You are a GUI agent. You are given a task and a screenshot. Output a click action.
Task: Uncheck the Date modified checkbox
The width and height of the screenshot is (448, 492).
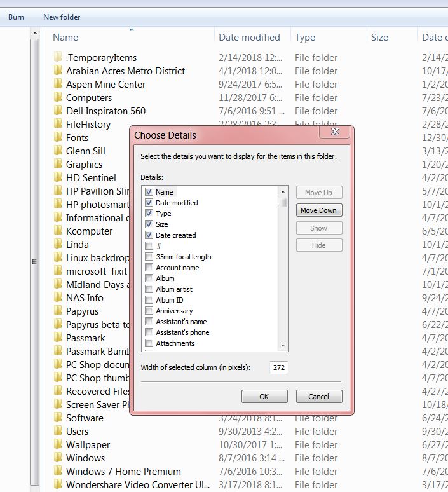click(x=149, y=202)
